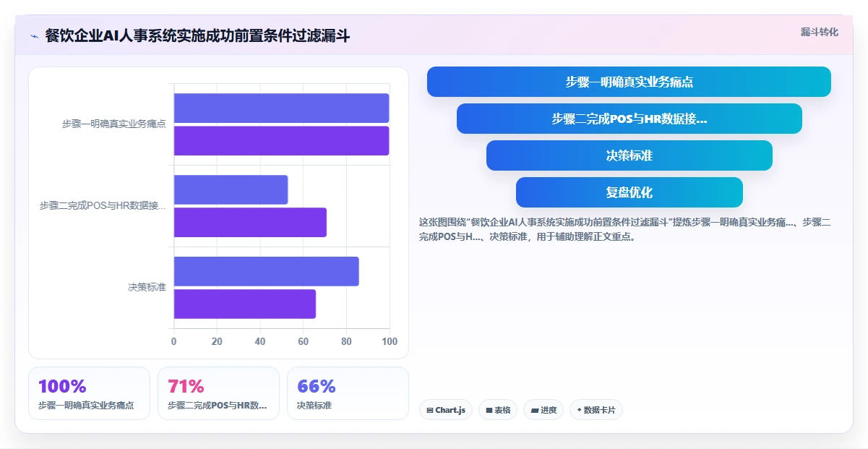Screen dimensions: 868x449
Task: Open the 66% 决策标准 stat card
Action: (348, 393)
